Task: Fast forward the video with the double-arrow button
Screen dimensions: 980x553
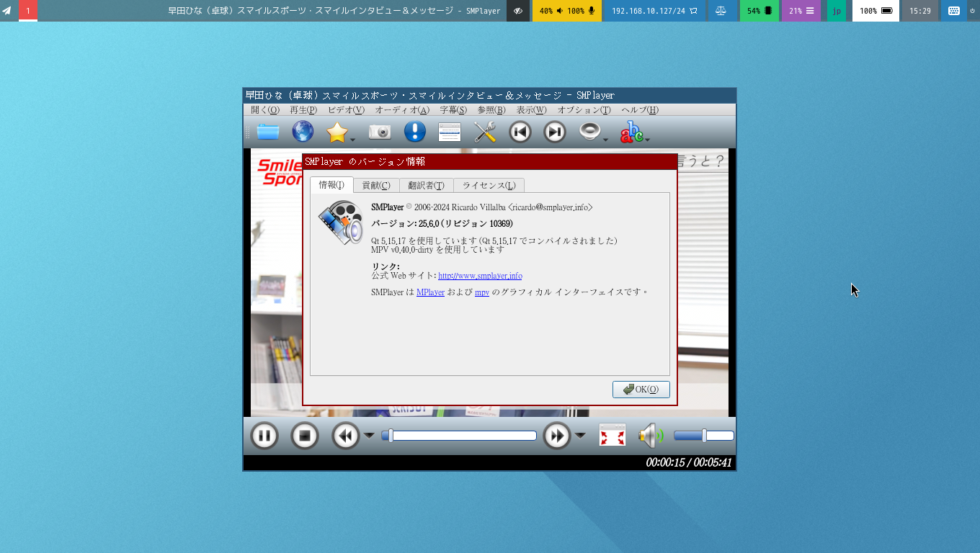Action: click(x=557, y=436)
